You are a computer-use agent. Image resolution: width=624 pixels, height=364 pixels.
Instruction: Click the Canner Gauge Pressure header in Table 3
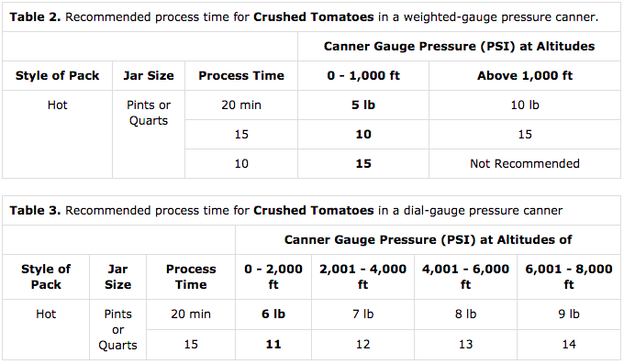428,240
